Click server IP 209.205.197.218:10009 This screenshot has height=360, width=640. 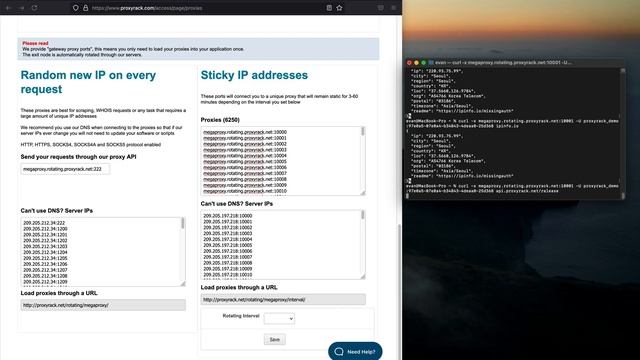[228, 269]
